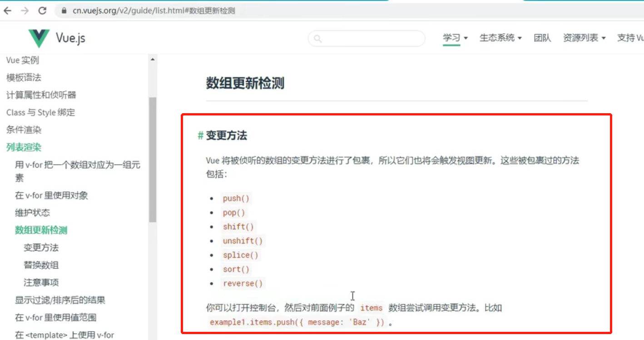The image size is (644, 340).
Task: Click the Vue.js logo
Action: tap(39, 38)
